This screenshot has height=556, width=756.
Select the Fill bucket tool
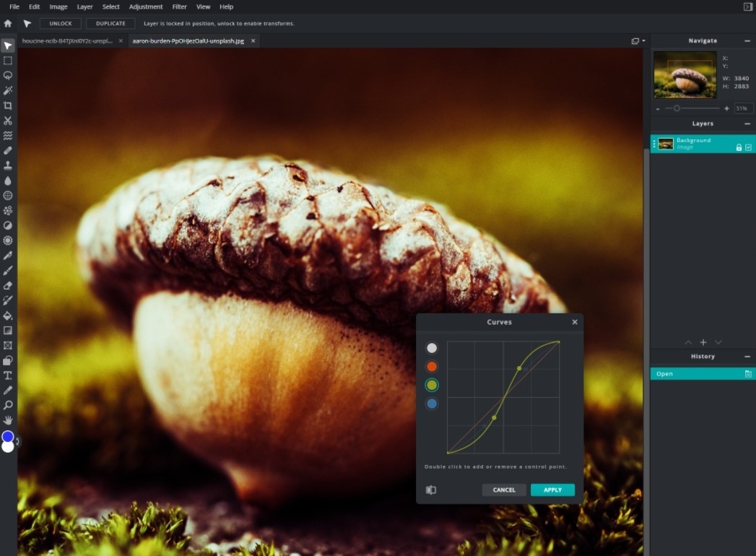point(8,316)
